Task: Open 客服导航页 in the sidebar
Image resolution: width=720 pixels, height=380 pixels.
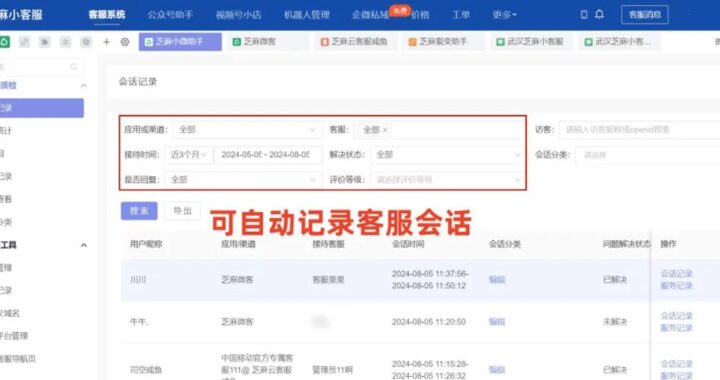Action: [17, 359]
